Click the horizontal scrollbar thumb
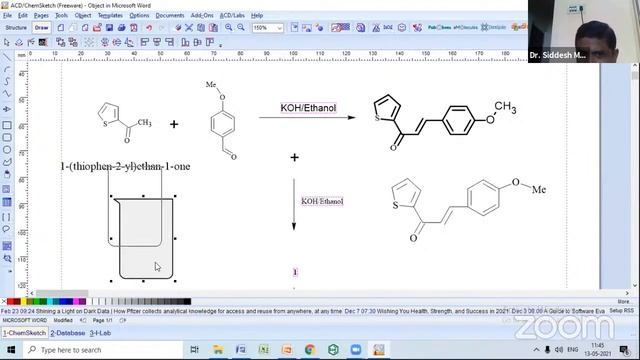The width and height of the screenshot is (640, 360). tap(62, 293)
